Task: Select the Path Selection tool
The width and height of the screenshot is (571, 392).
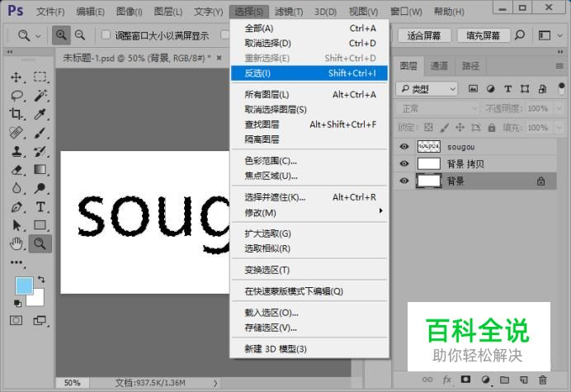Action: pyautogui.click(x=16, y=225)
